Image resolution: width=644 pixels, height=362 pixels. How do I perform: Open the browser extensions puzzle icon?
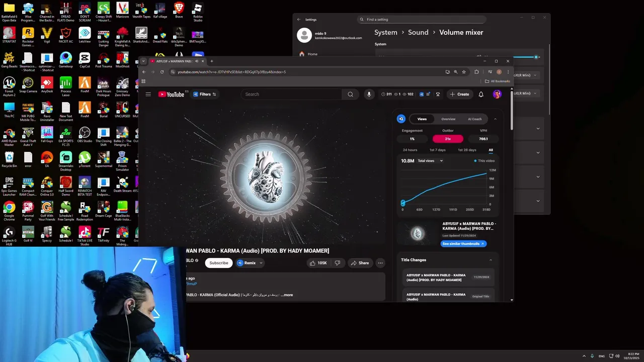(476, 72)
